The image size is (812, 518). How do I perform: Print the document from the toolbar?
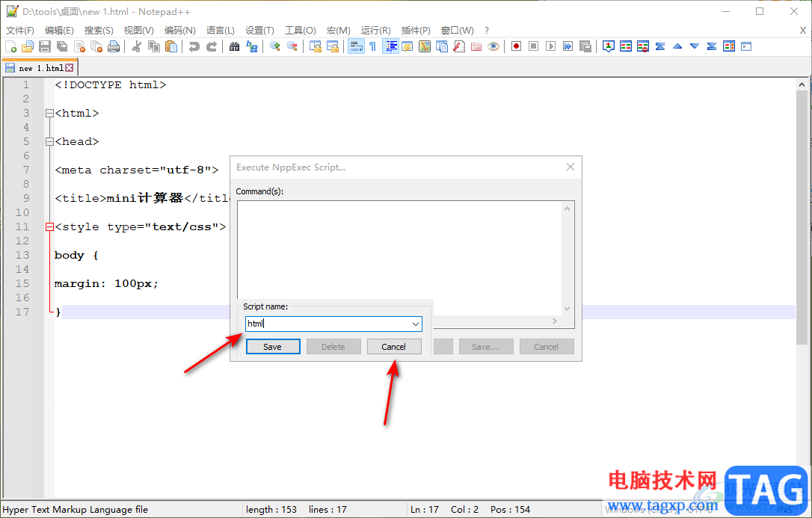point(114,46)
